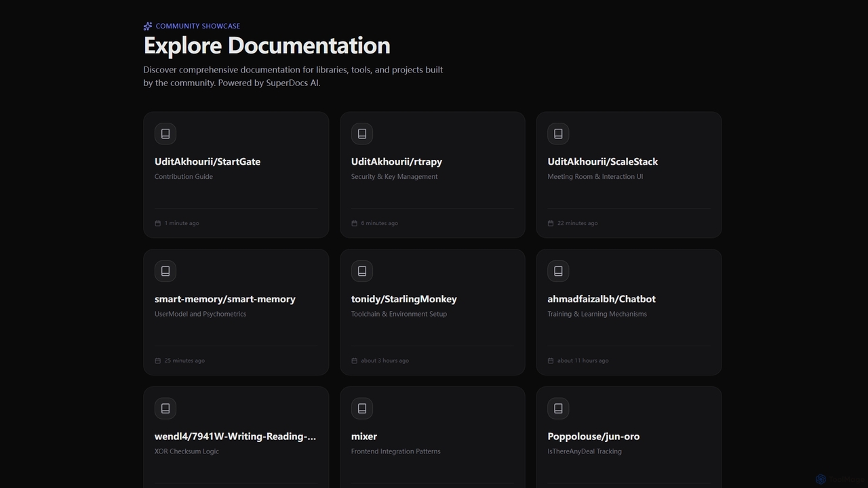The width and height of the screenshot is (868, 488).
Task: Open ahmadfaizalbh/Chatbot docs title
Action: pos(601,299)
